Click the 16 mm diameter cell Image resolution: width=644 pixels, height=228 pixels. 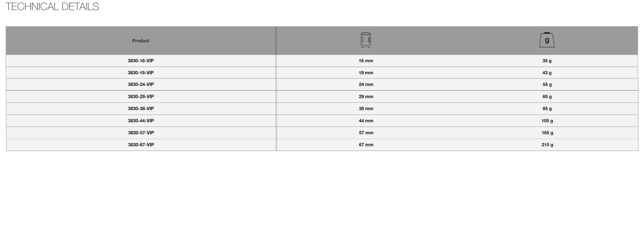pyautogui.click(x=366, y=61)
